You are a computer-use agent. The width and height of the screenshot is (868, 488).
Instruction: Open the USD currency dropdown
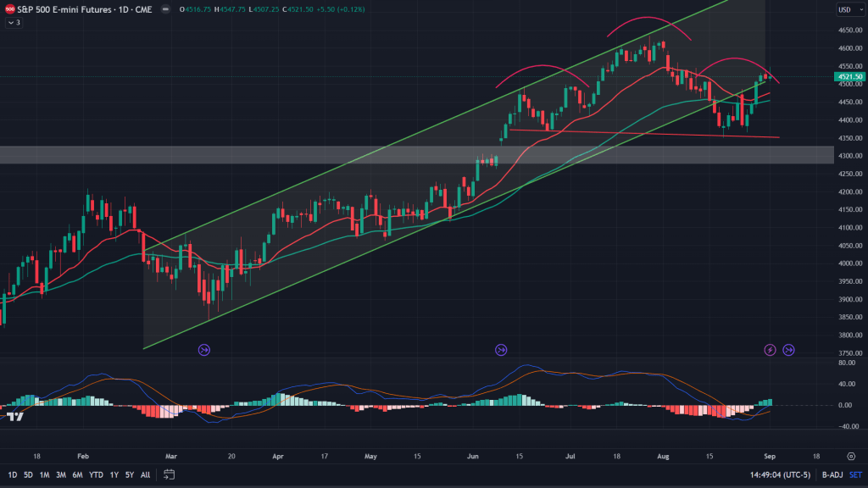[844, 10]
